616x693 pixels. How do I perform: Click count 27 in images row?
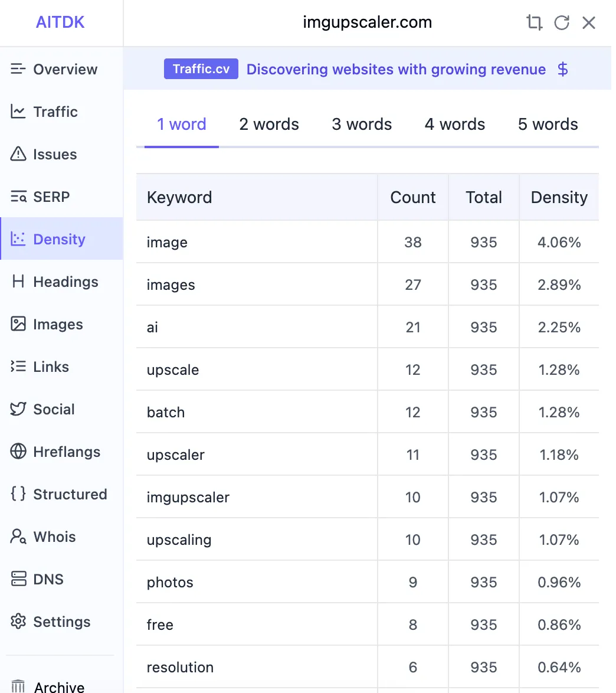pos(412,285)
